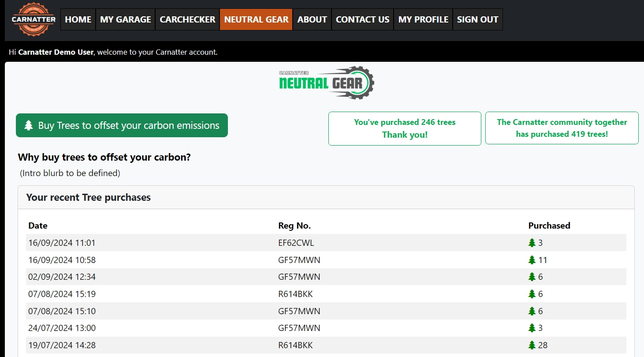Click tree icon in 24/07/2024 purchase row
Image resolution: width=644 pixels, height=357 pixels.
click(x=532, y=328)
